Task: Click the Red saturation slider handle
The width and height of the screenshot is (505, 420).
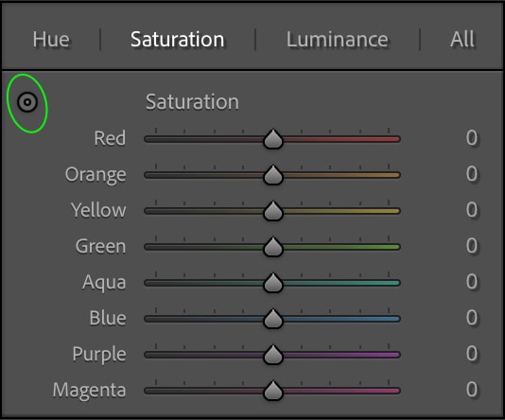Action: 273,139
